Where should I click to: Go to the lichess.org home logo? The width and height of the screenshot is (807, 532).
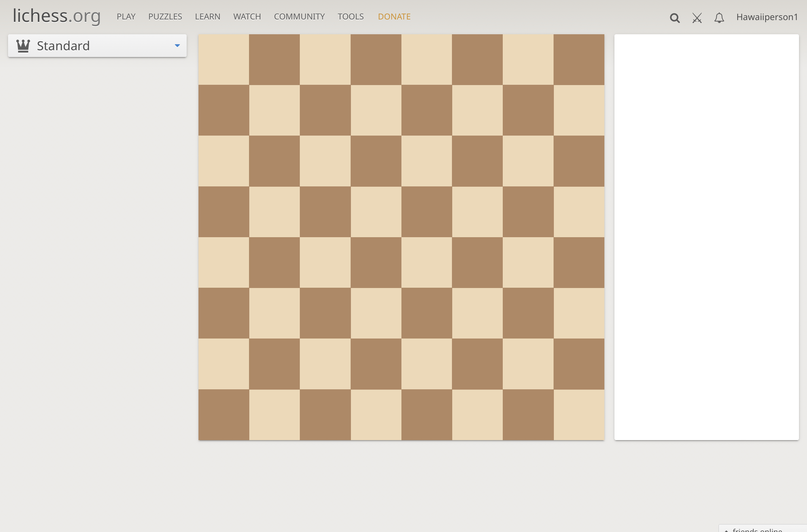pyautogui.click(x=57, y=16)
